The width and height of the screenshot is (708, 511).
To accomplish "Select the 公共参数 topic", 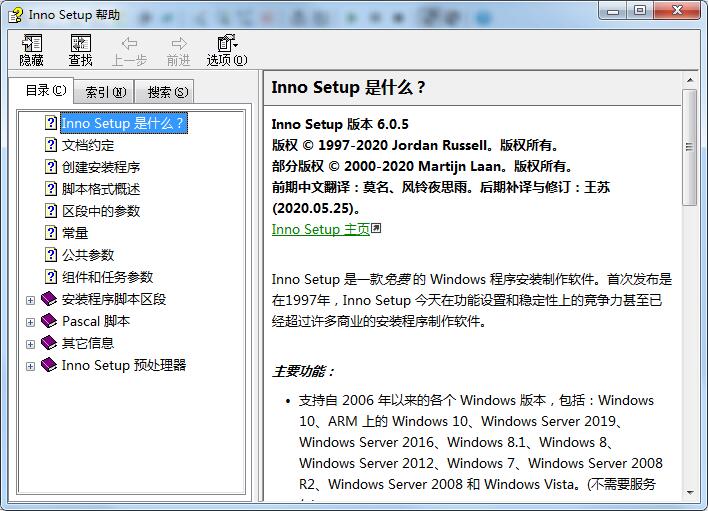I will [88, 255].
